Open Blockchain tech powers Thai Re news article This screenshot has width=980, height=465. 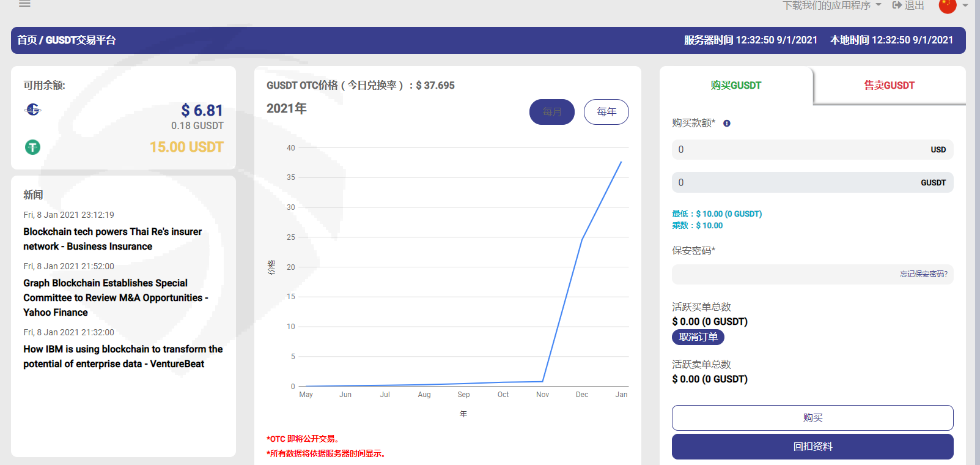click(x=112, y=239)
